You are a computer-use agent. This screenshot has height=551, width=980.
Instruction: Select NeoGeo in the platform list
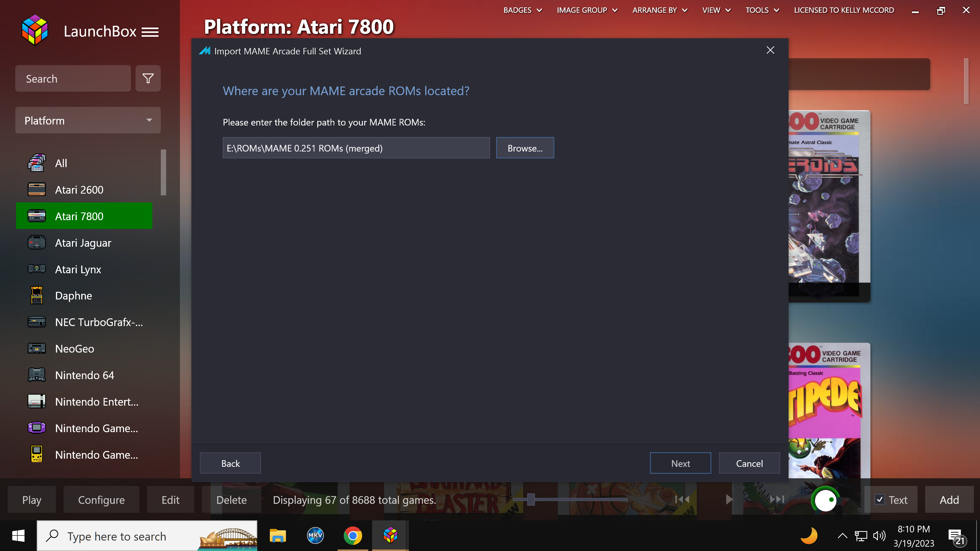point(84,348)
